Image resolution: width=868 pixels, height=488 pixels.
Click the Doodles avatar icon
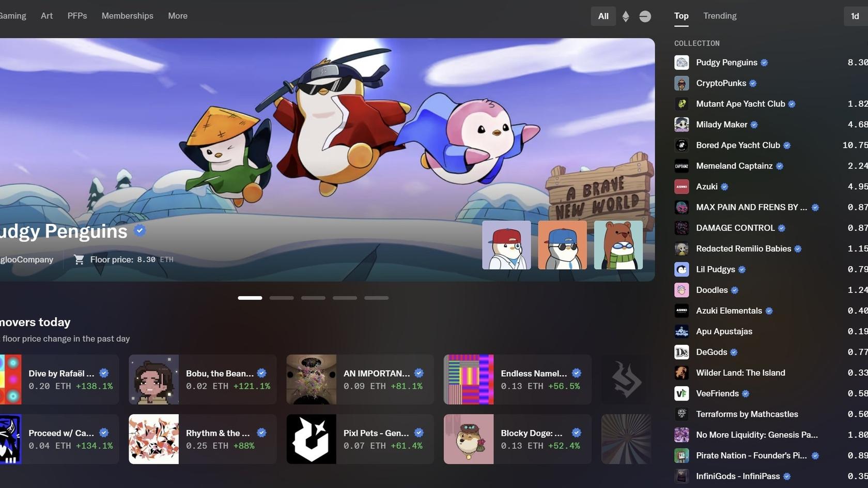pyautogui.click(x=681, y=290)
